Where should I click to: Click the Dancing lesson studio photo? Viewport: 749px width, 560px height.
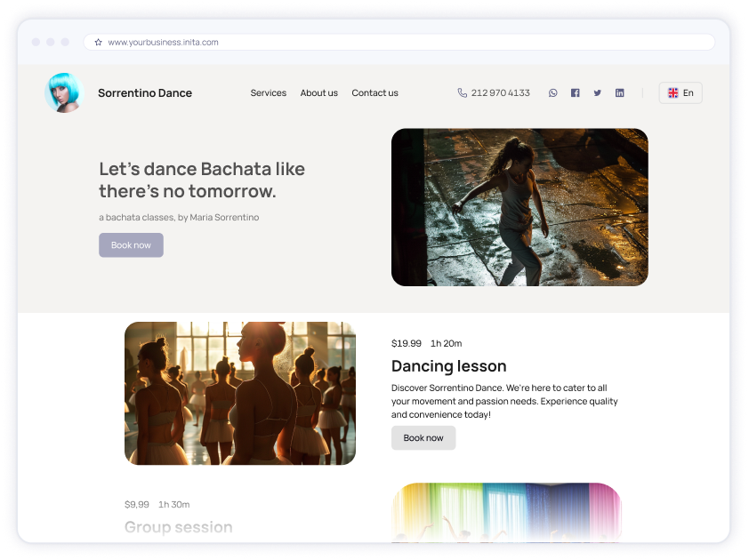coord(240,393)
